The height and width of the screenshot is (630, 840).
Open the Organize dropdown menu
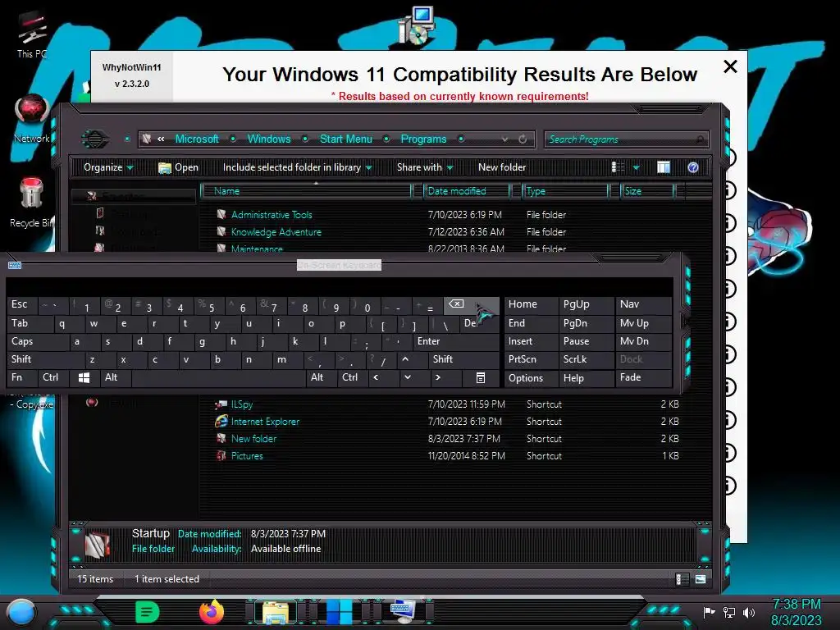[108, 167]
